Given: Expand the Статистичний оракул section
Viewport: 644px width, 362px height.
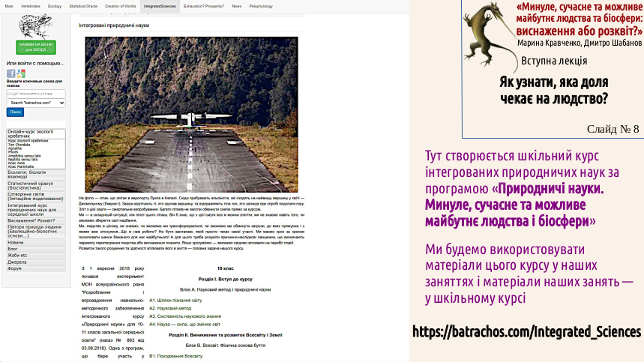Looking at the screenshot, I should point(36,184).
